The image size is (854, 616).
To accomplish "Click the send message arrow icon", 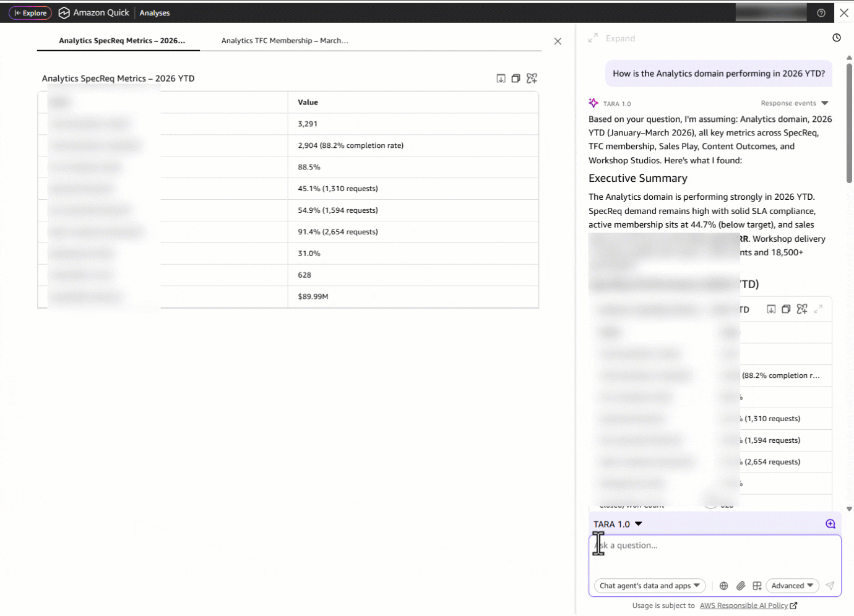I will tap(830, 586).
